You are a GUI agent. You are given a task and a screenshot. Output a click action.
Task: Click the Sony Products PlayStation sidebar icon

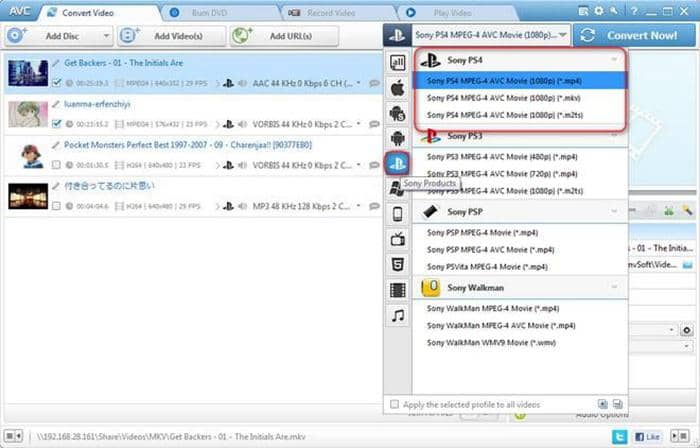click(397, 162)
